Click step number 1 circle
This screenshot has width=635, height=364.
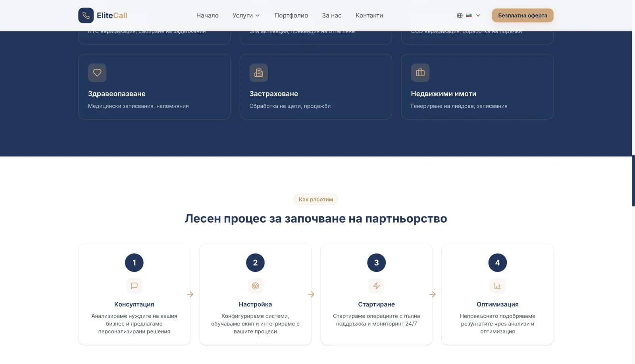click(134, 262)
